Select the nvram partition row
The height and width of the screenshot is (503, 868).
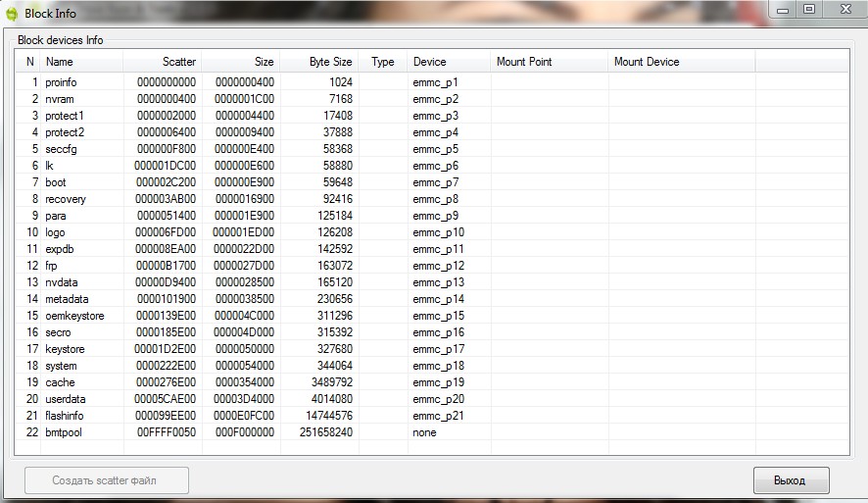pyautogui.click(x=60, y=99)
